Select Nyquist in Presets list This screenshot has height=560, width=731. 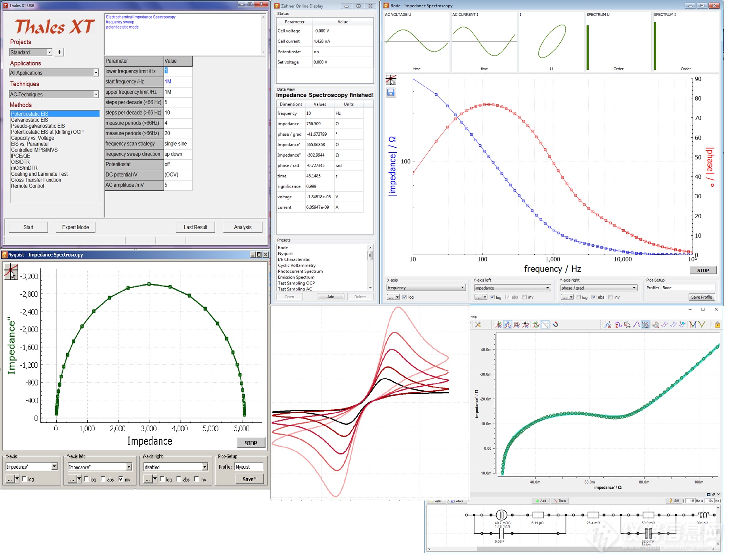(x=285, y=253)
